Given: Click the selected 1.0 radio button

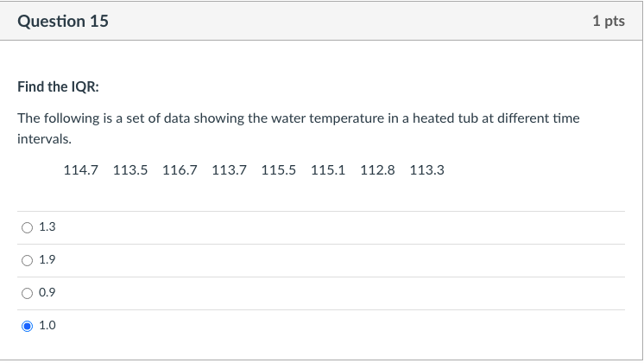Looking at the screenshot, I should pyautogui.click(x=28, y=326).
